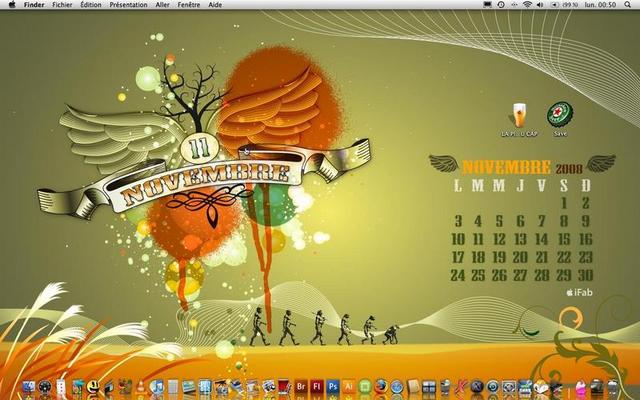Open Adobe Bridge in the dock
This screenshot has height=400, width=640.
click(x=300, y=386)
